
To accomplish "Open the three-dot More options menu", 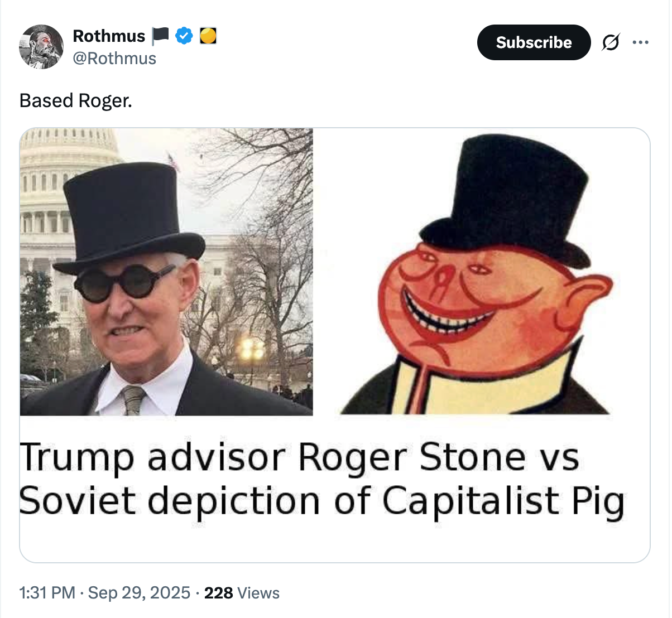I will [x=640, y=42].
